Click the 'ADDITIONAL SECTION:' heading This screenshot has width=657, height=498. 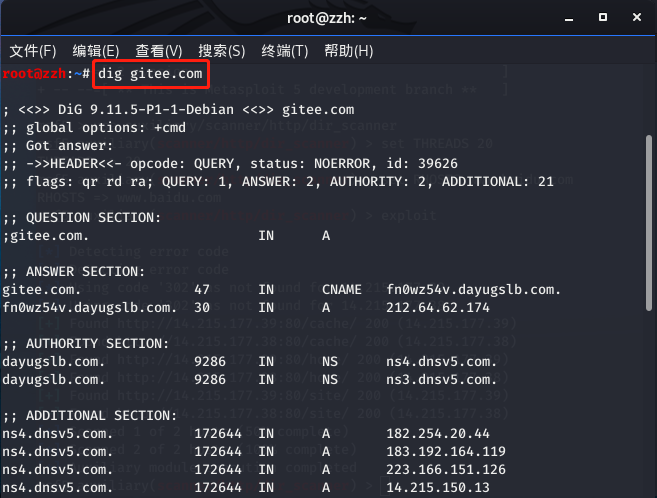(101, 416)
